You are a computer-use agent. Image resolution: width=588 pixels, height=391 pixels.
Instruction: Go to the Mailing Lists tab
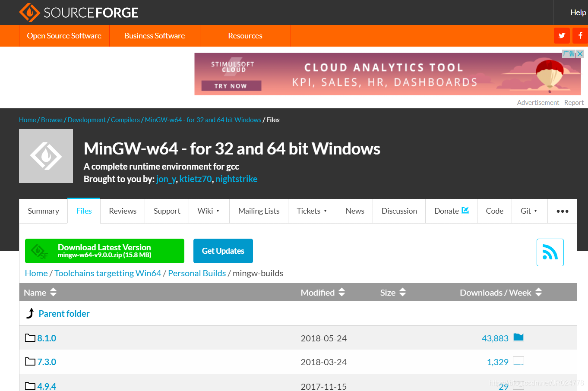point(259,211)
